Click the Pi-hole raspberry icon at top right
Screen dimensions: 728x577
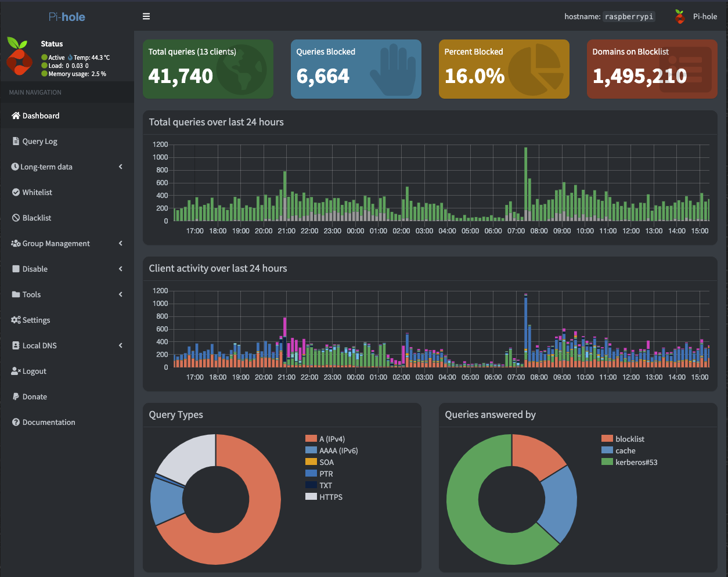(680, 16)
